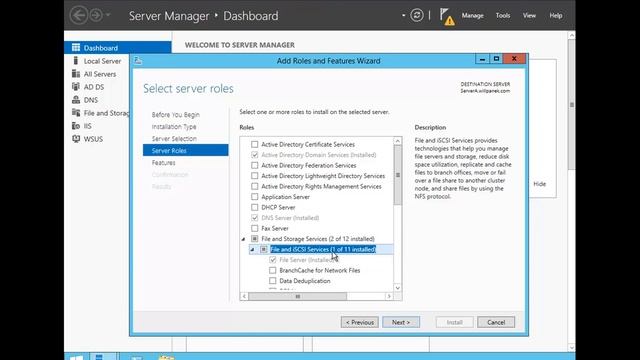This screenshot has height=360, width=640.
Task: Go to the Server Selection step
Action: [174, 139]
